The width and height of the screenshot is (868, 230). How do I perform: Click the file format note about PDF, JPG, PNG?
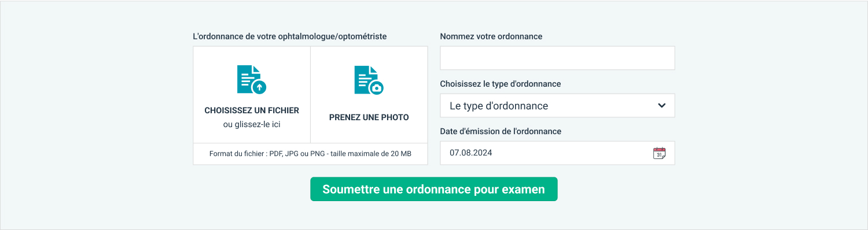click(x=310, y=154)
